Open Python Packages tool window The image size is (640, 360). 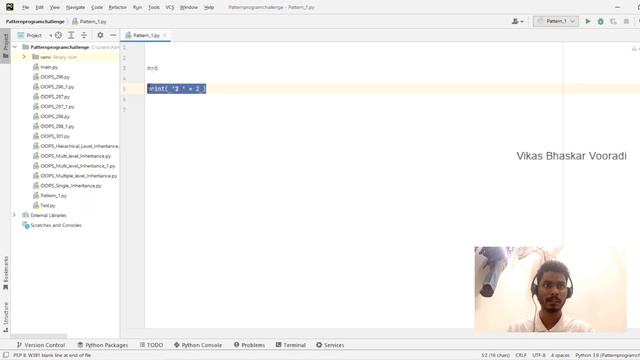[x=102, y=345]
